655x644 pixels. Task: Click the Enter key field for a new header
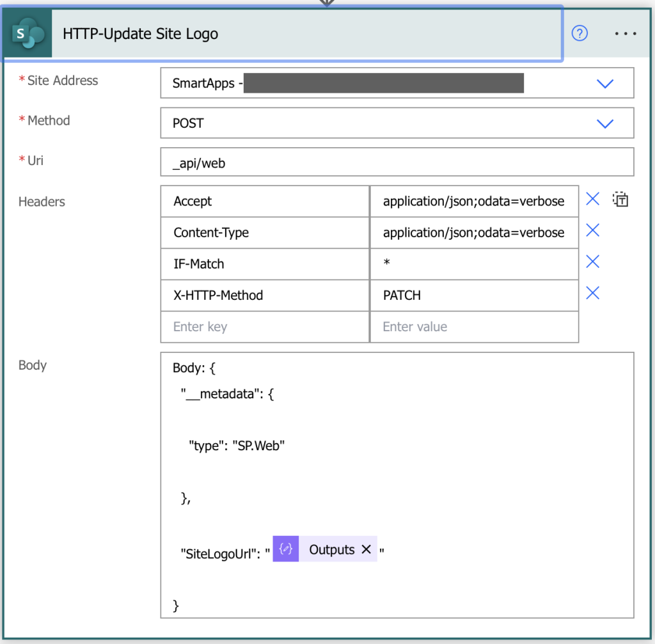pos(264,326)
